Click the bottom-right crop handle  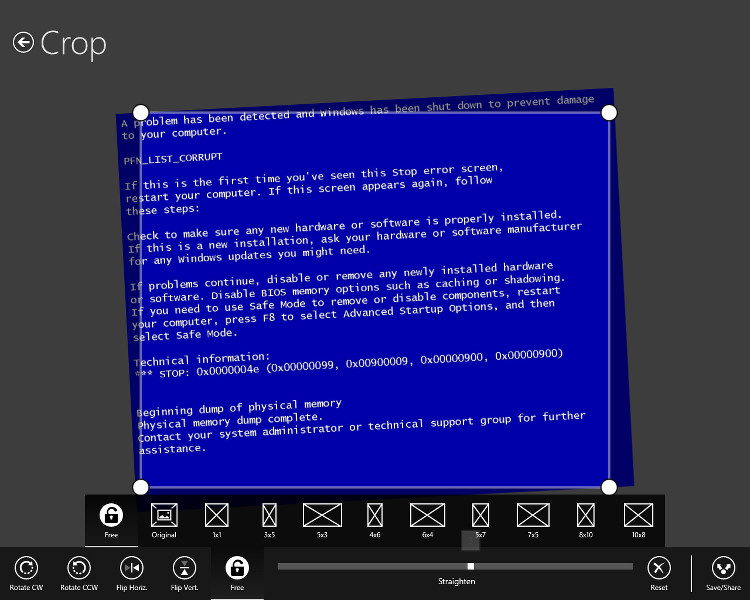coord(609,487)
